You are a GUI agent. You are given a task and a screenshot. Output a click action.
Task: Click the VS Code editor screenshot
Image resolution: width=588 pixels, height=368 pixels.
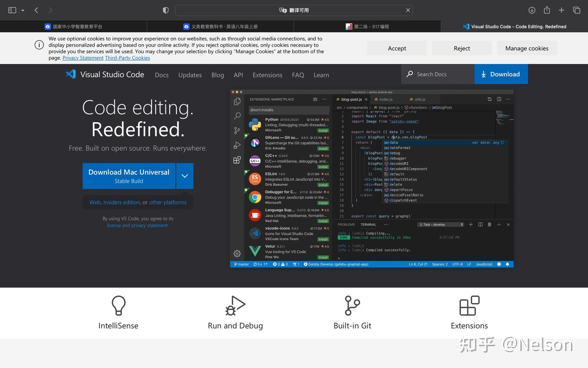click(x=372, y=178)
